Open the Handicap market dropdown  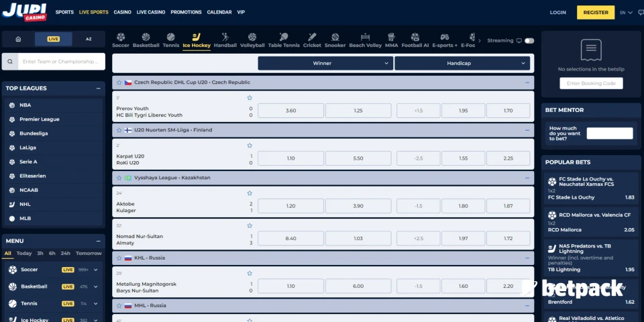[x=462, y=63]
